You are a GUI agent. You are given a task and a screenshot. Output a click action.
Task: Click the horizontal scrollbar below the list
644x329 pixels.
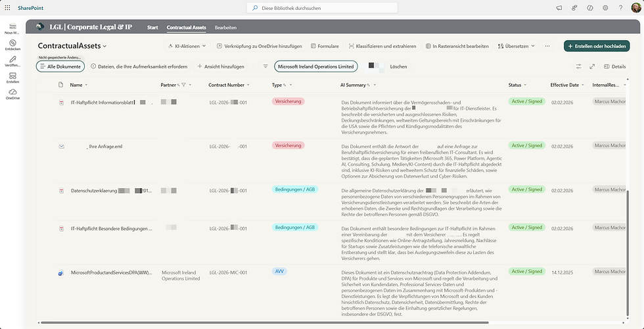[x=265, y=322]
